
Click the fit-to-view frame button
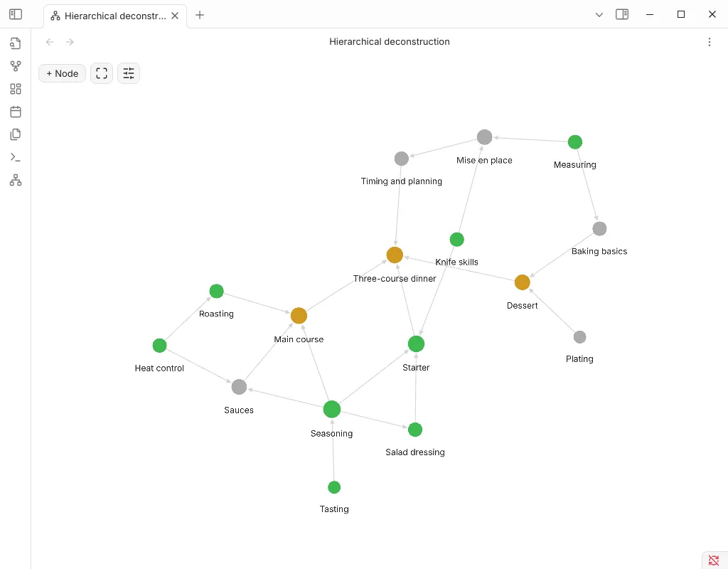pos(102,73)
